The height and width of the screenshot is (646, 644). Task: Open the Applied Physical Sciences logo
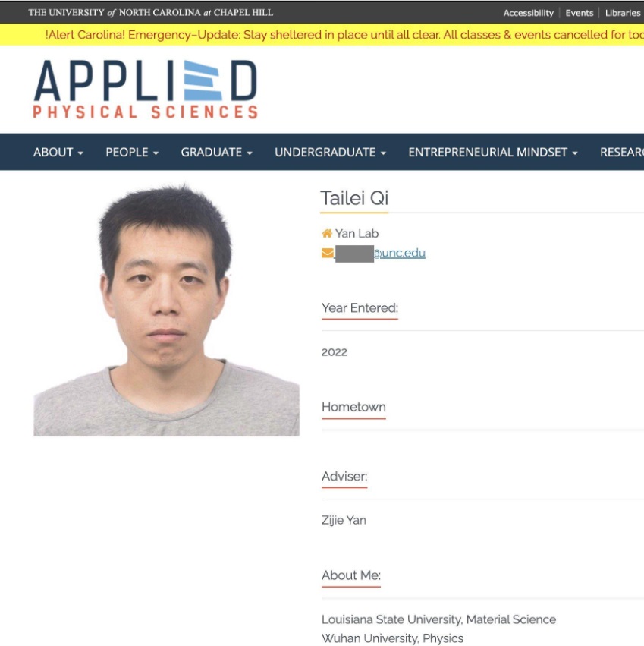coord(144,89)
